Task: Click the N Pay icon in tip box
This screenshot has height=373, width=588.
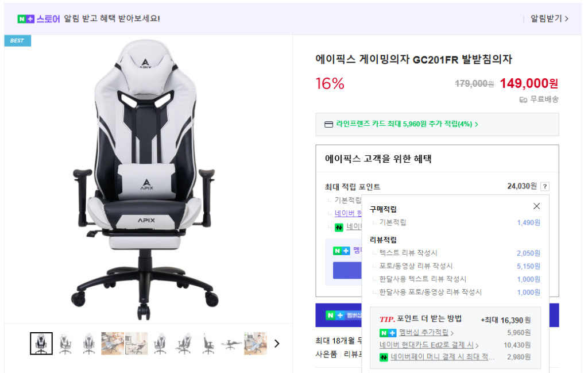Action: point(383,357)
